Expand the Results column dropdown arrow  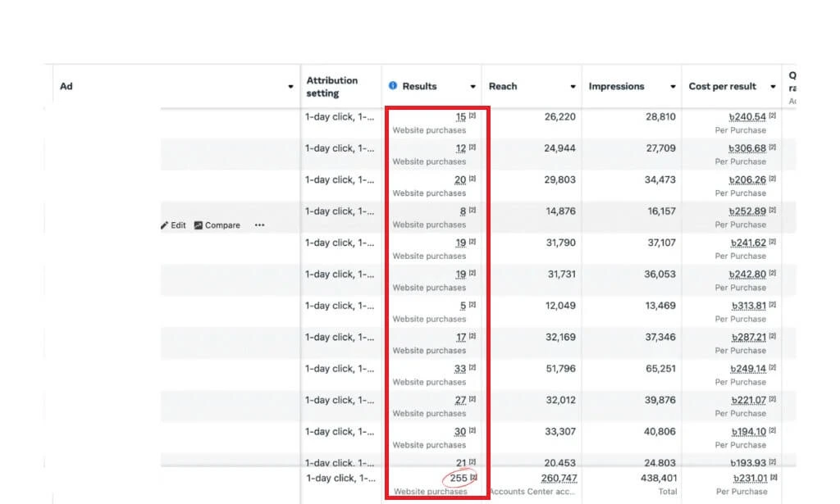[x=472, y=87]
